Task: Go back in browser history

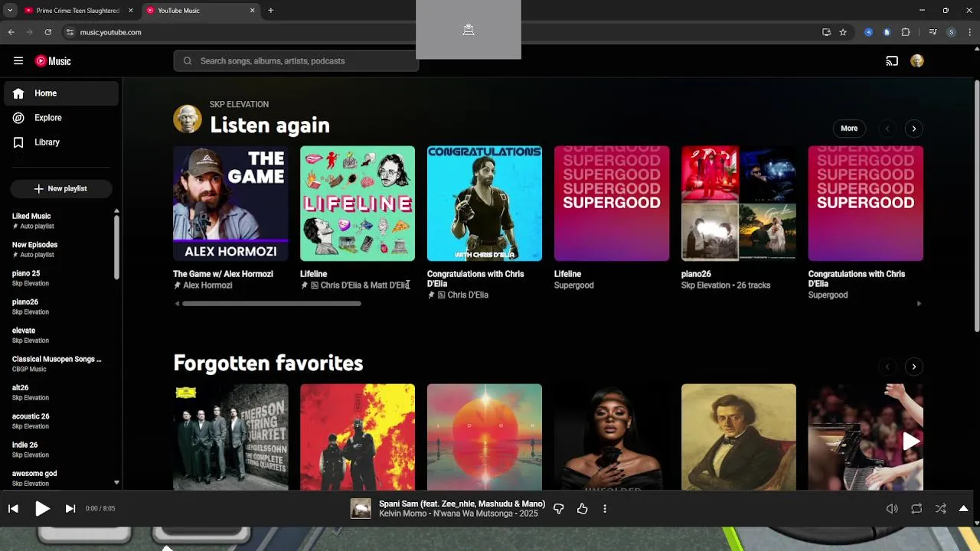Action: point(11,32)
